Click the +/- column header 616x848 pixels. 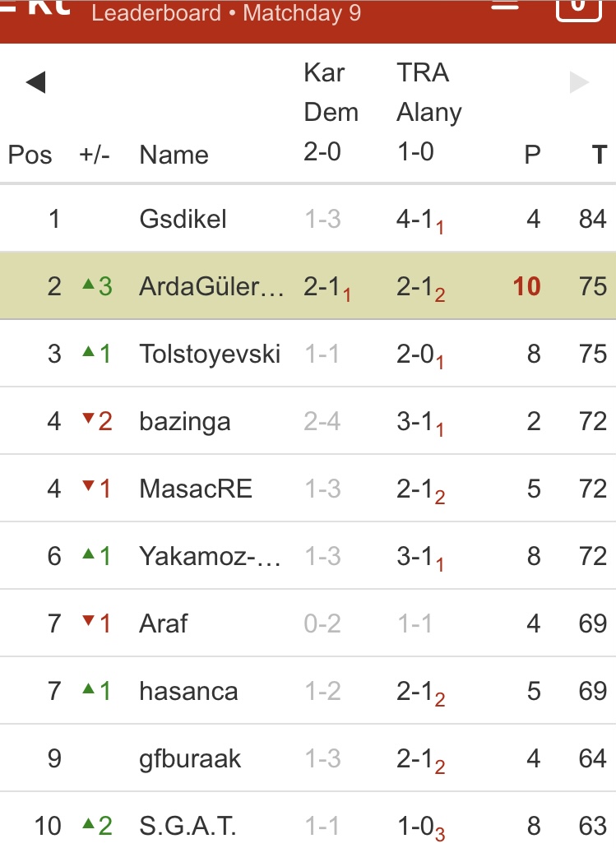click(95, 155)
